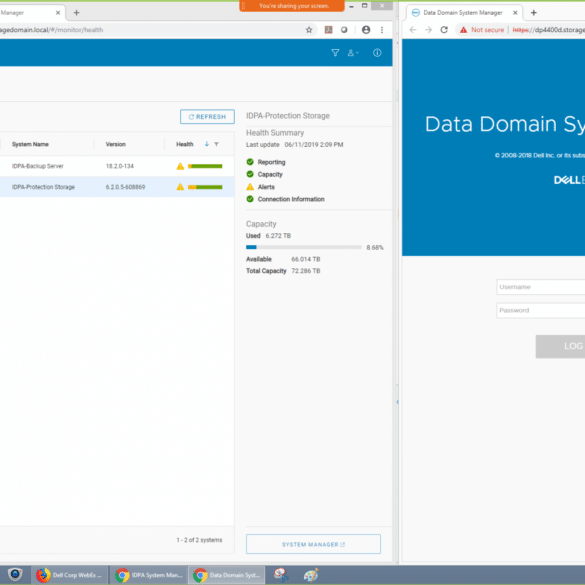Click the Connection Information status icon
Screen dimensions: 585x585
point(250,199)
